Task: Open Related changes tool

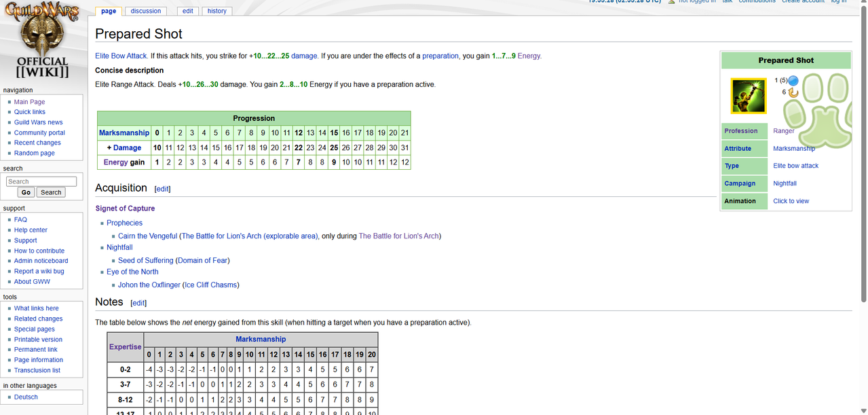Action: coord(38,319)
